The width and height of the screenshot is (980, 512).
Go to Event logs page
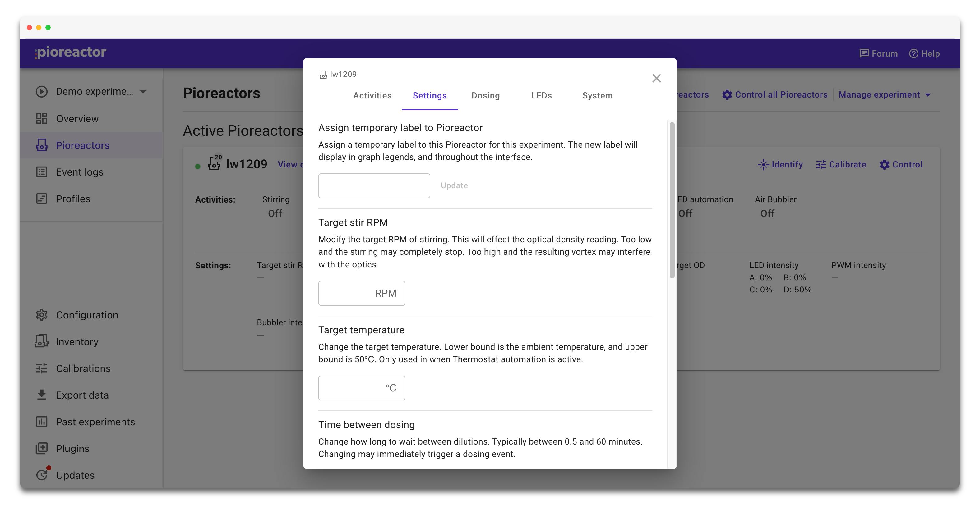point(91,172)
